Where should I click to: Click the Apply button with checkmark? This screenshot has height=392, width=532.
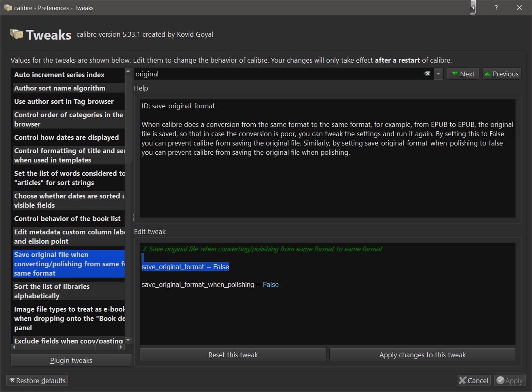pyautogui.click(x=510, y=381)
